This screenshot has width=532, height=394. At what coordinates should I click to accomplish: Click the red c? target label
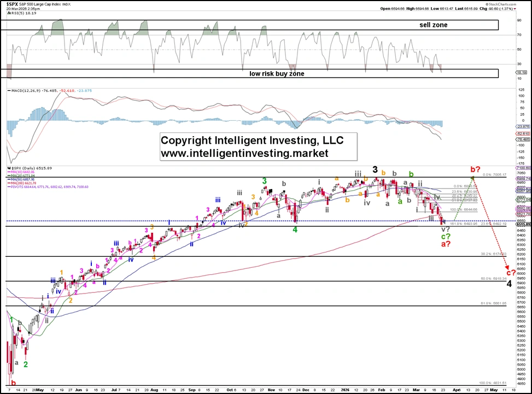(510, 272)
